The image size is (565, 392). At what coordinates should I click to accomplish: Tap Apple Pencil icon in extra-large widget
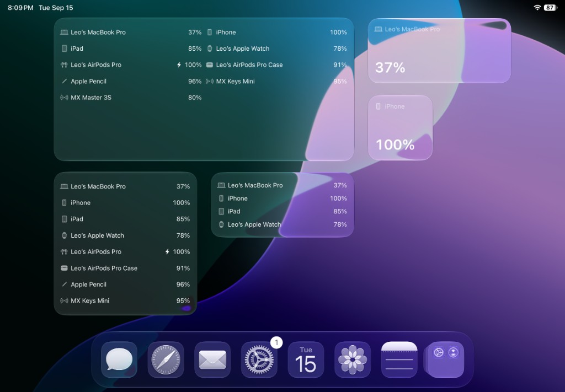pyautogui.click(x=64, y=81)
